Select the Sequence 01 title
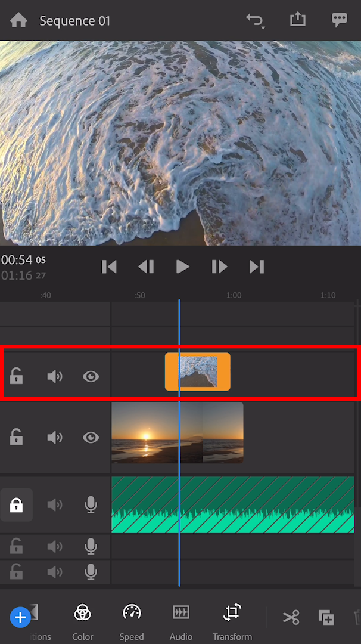Viewport: 361px width, 644px height. pyautogui.click(x=74, y=21)
